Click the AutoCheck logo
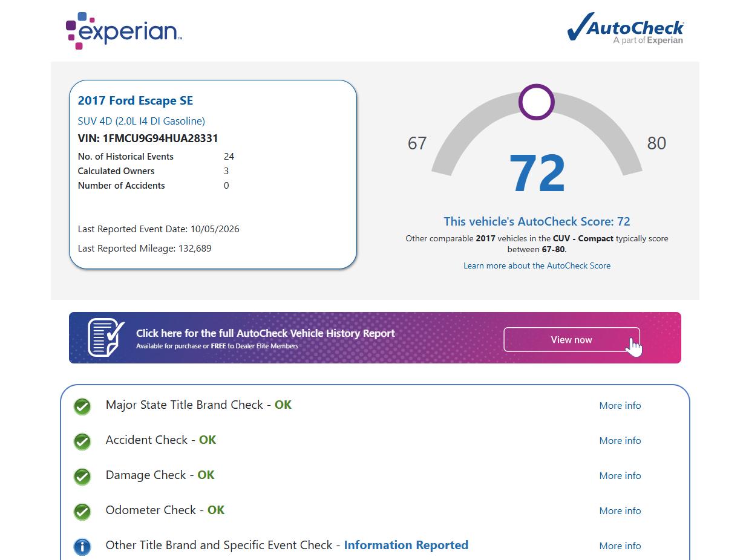Screen dimensions: 746x560 tap(626, 28)
